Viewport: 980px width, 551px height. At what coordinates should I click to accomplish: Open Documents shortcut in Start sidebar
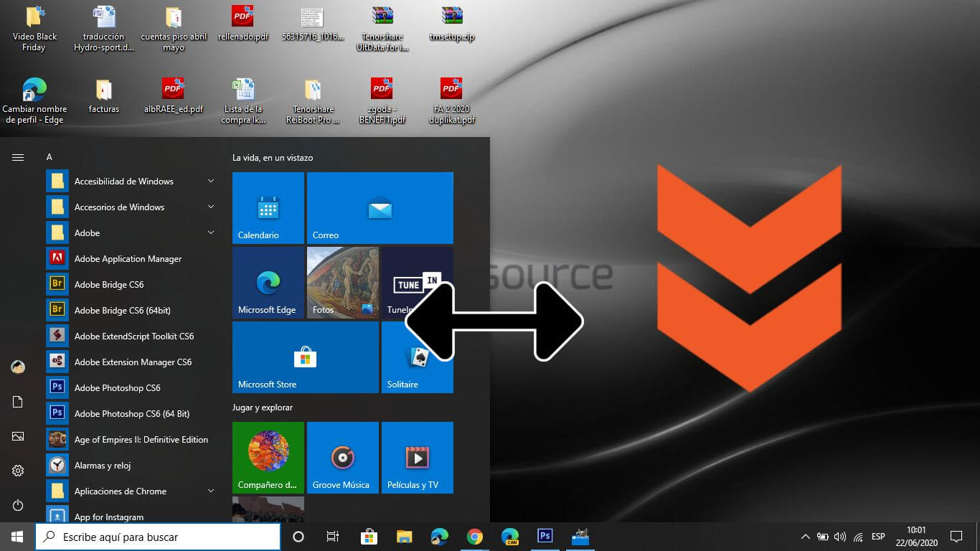click(x=18, y=402)
